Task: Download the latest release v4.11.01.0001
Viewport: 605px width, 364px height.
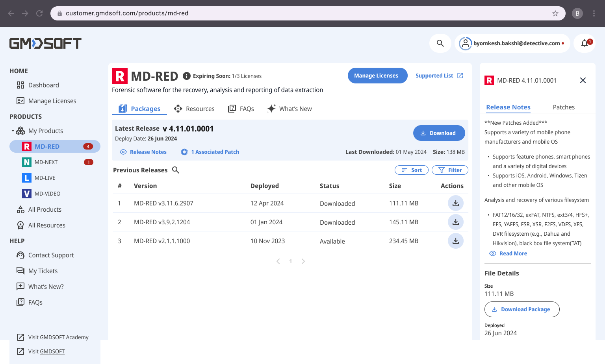Action: pyautogui.click(x=439, y=133)
